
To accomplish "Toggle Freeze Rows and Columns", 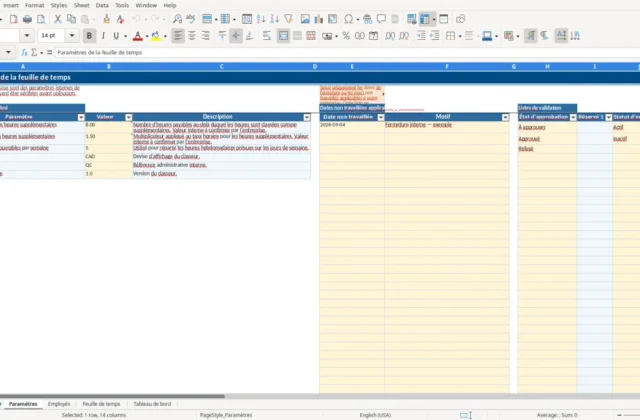I will pos(425,19).
